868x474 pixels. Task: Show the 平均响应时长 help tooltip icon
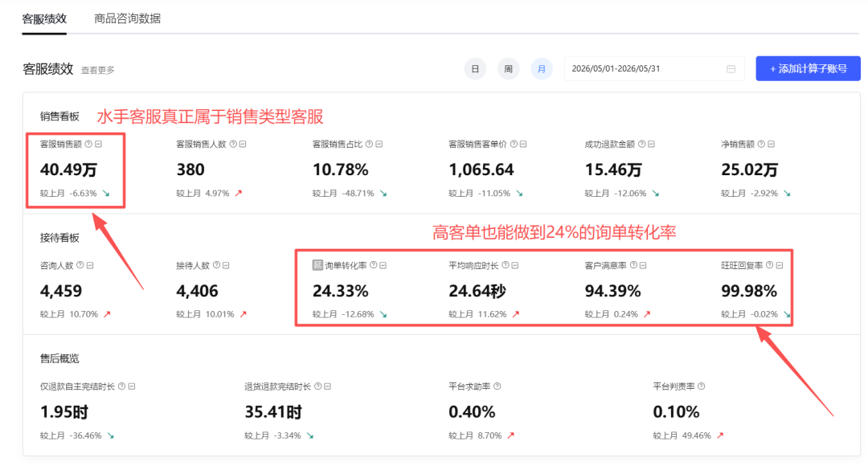[x=506, y=265]
